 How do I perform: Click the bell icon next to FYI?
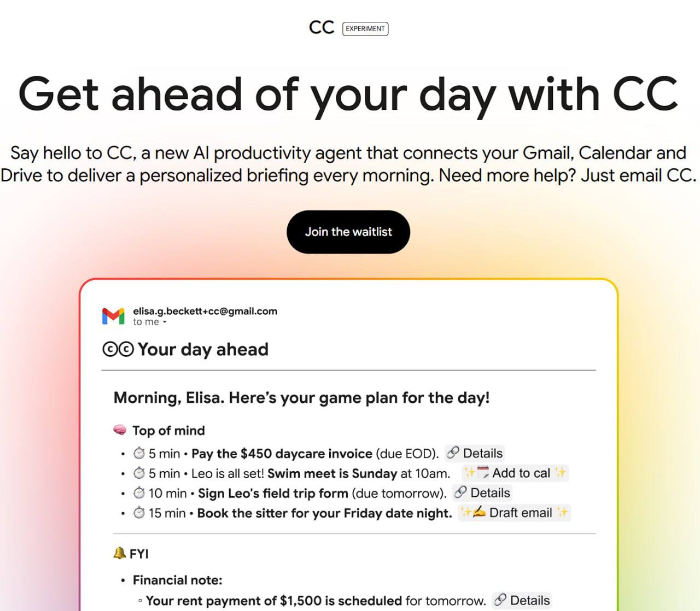119,554
